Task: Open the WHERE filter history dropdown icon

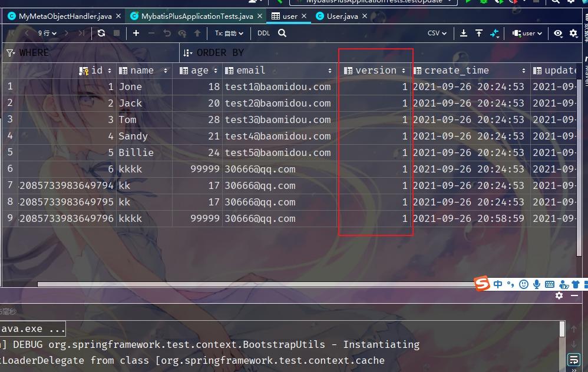Action: pyautogui.click(x=10, y=53)
